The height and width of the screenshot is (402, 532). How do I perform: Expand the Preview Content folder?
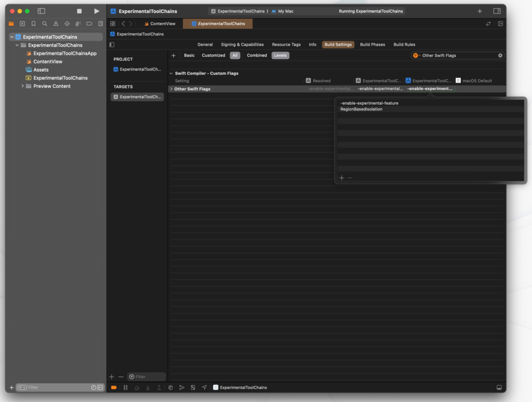[x=22, y=86]
